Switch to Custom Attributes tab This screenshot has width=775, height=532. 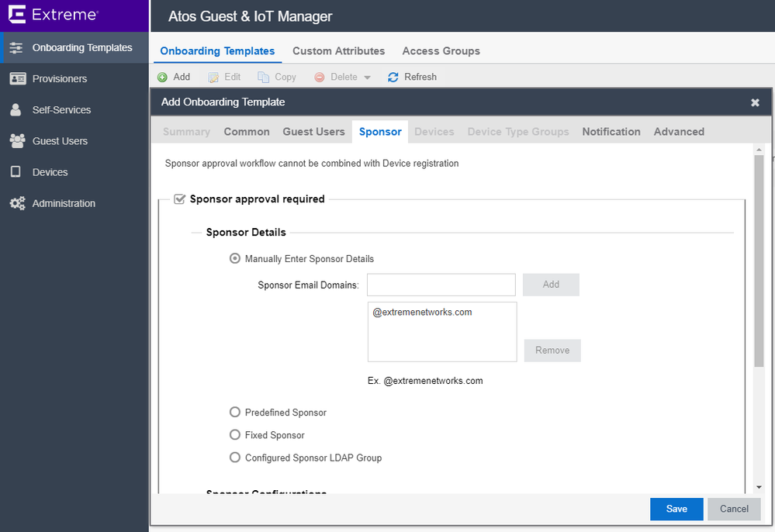[x=338, y=51]
